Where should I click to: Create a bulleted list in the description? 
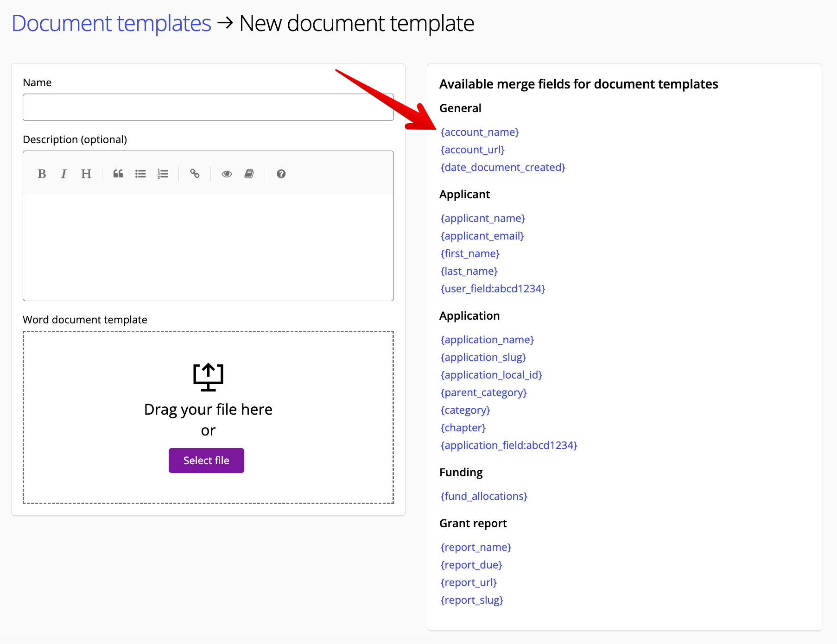[x=140, y=173]
